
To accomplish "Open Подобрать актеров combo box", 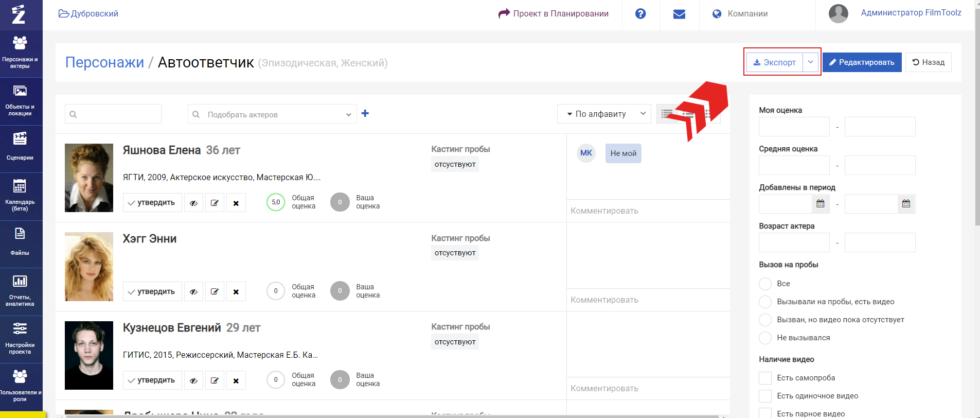I will pos(272,114).
